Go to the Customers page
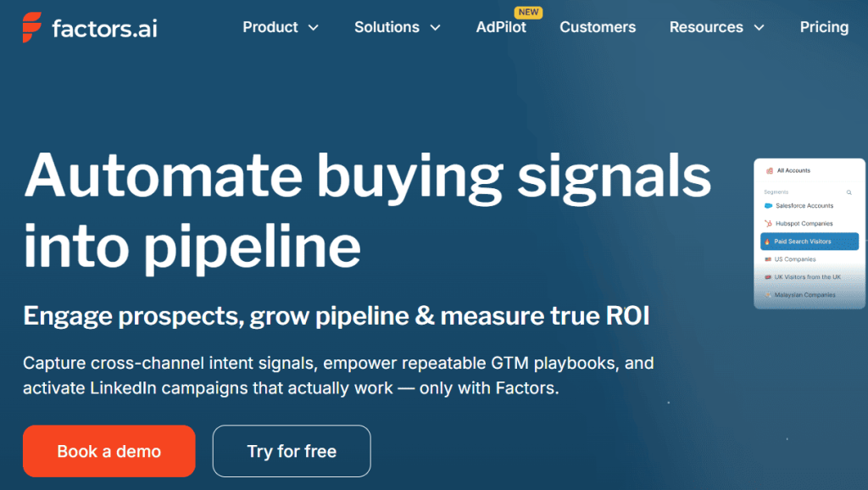Screen dimensions: 868x490 coord(598,27)
